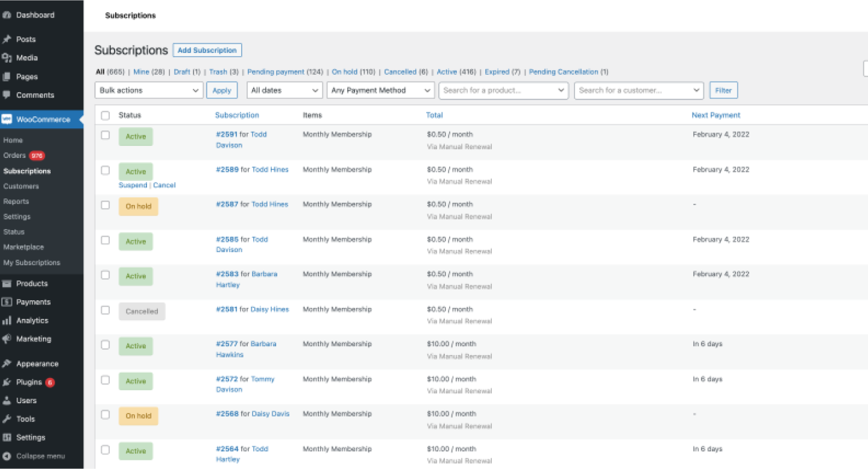Click the Dashboard gauge icon in sidebar

coord(7,15)
